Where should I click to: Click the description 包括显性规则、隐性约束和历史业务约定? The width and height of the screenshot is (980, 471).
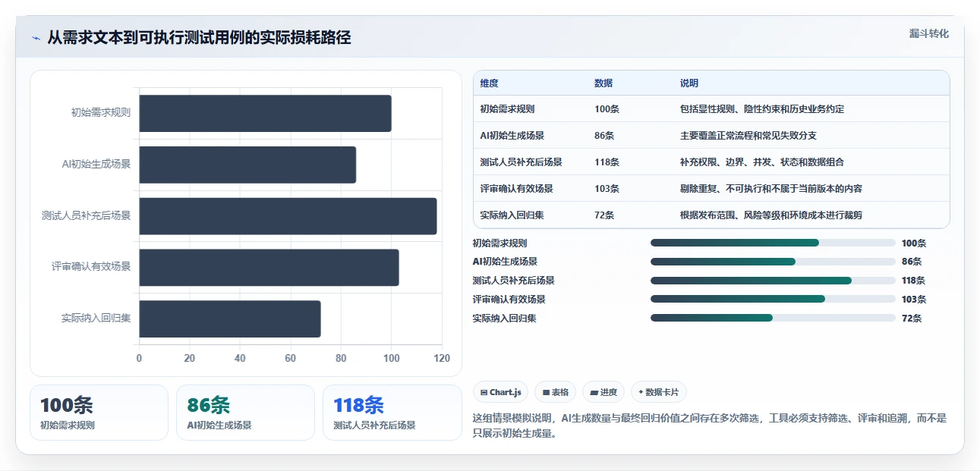[762, 109]
